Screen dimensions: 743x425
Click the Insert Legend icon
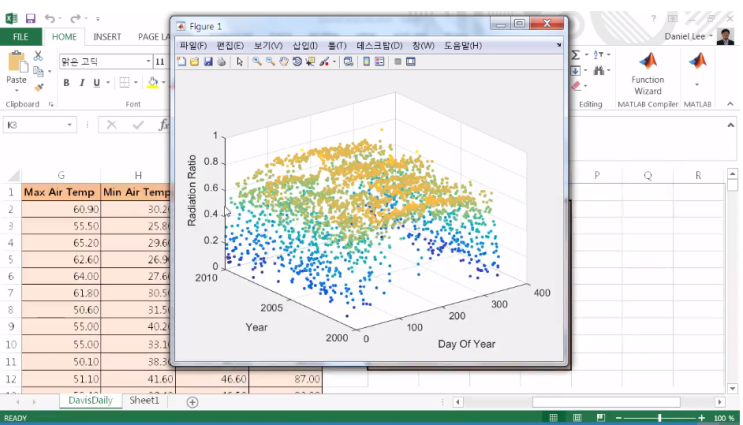click(x=380, y=62)
